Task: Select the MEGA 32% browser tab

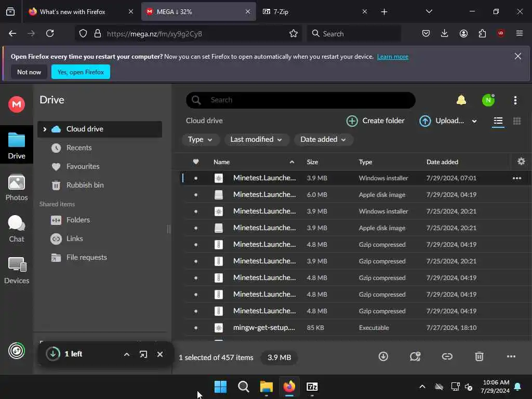Action: pyautogui.click(x=198, y=11)
